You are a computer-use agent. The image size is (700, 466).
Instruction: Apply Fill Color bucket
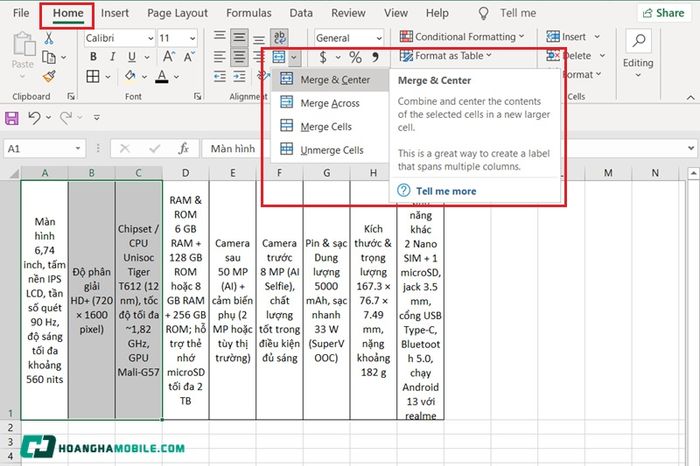tap(130, 76)
